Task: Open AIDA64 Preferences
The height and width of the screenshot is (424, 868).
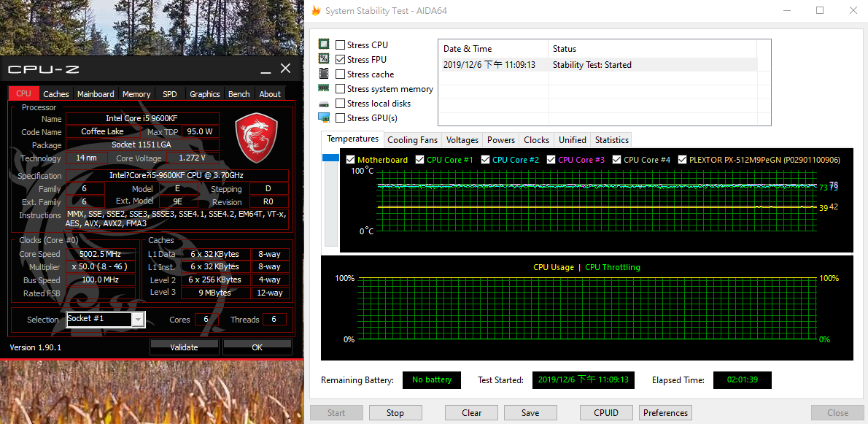Action: coord(665,413)
